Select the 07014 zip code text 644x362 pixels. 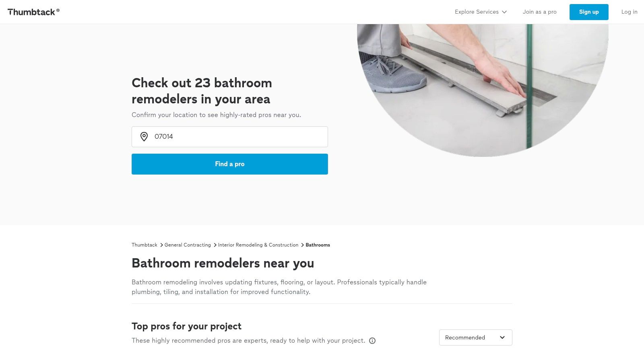[163, 137]
